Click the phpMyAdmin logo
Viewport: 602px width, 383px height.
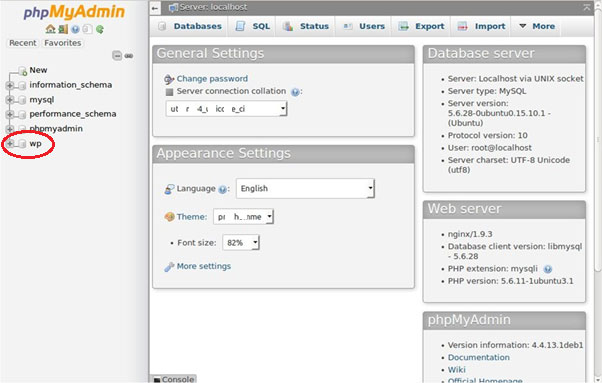point(74,12)
